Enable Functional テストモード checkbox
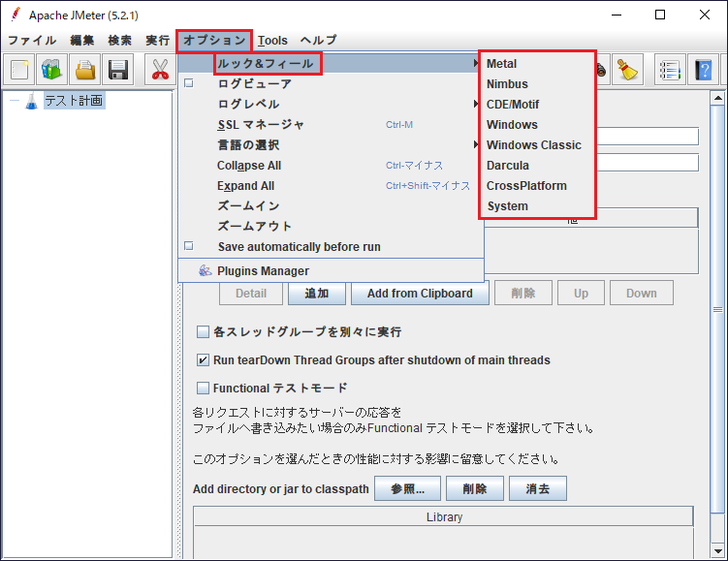Image resolution: width=728 pixels, height=561 pixels. tap(203, 388)
